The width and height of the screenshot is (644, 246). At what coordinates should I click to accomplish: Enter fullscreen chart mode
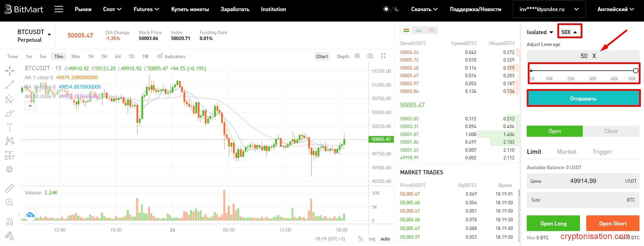pyautogui.click(x=383, y=56)
